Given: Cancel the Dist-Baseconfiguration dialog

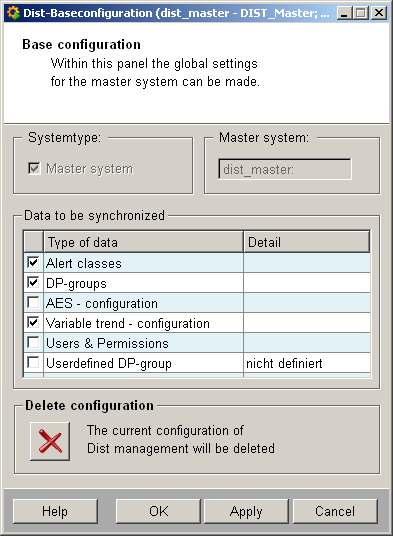Looking at the screenshot, I should (335, 511).
